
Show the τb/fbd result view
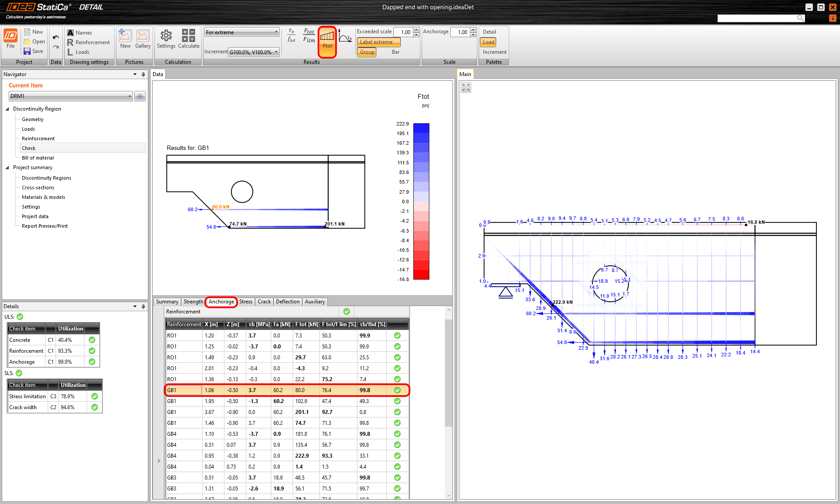pyautogui.click(x=291, y=35)
